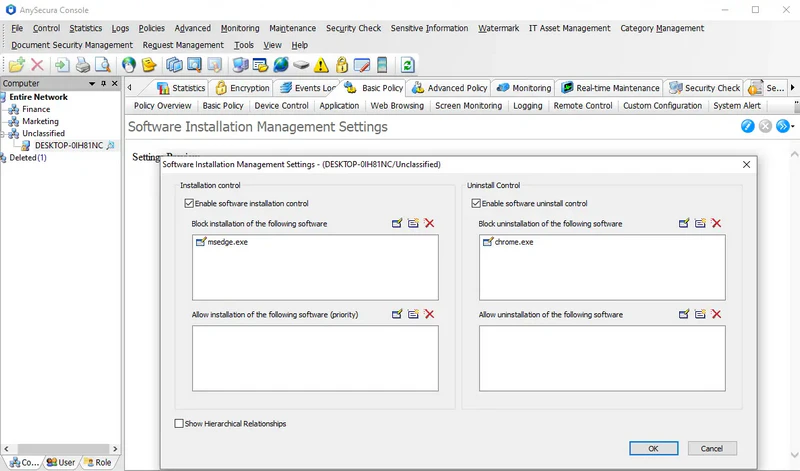Click the yellow warning triangle toolbar icon

pyautogui.click(x=321, y=65)
